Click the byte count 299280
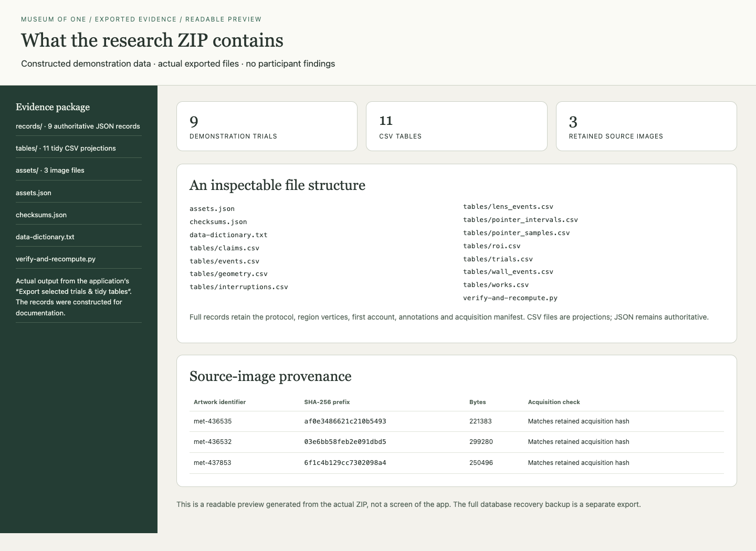 [x=481, y=442]
